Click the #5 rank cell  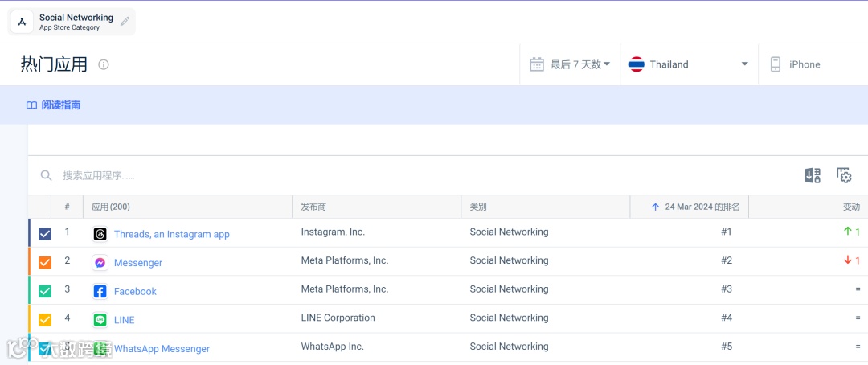(727, 347)
